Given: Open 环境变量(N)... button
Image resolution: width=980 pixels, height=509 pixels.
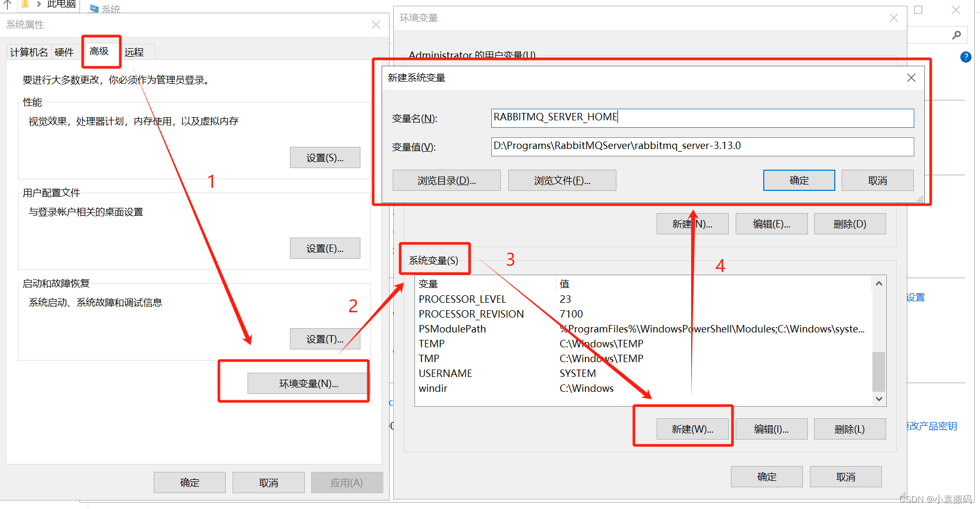Looking at the screenshot, I should pos(308,383).
